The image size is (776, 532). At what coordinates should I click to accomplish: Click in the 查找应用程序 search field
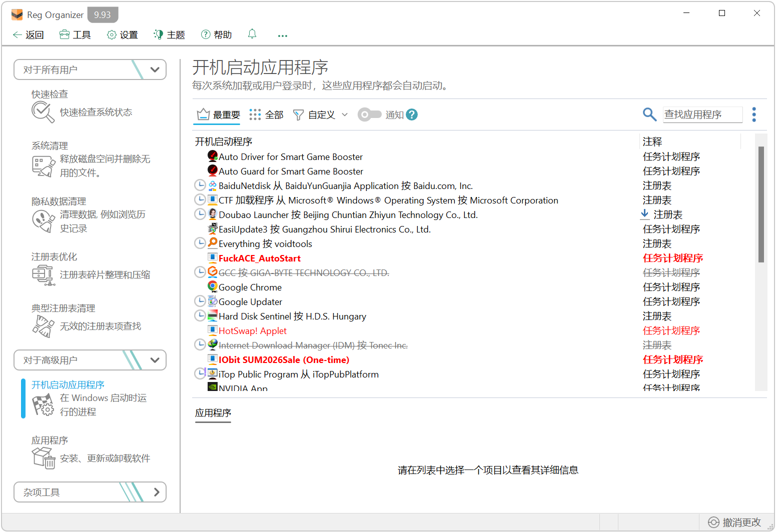tap(702, 114)
